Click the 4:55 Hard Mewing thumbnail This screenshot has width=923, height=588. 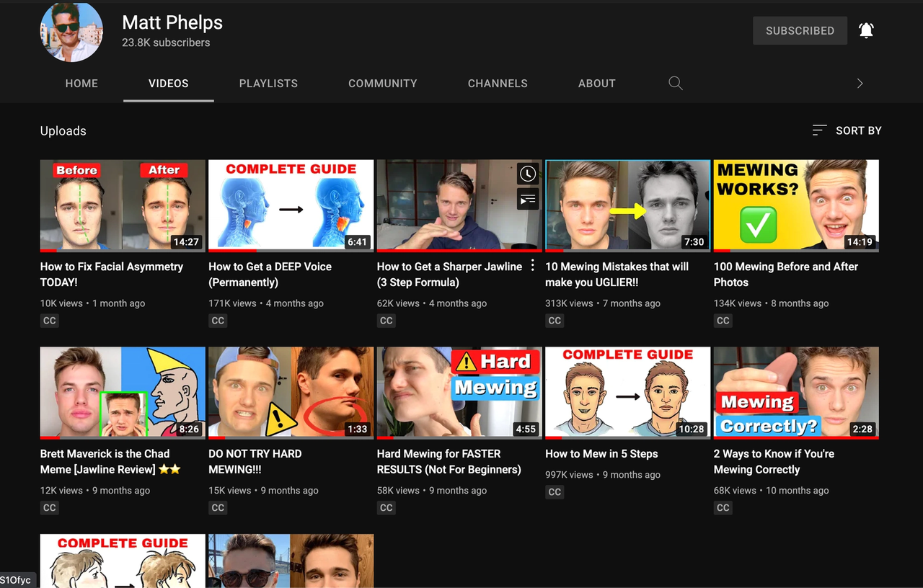click(459, 393)
